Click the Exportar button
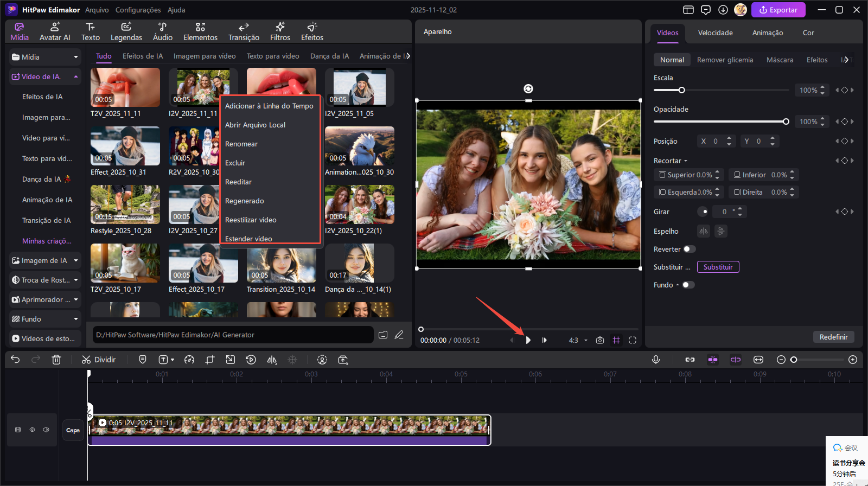 tap(778, 10)
